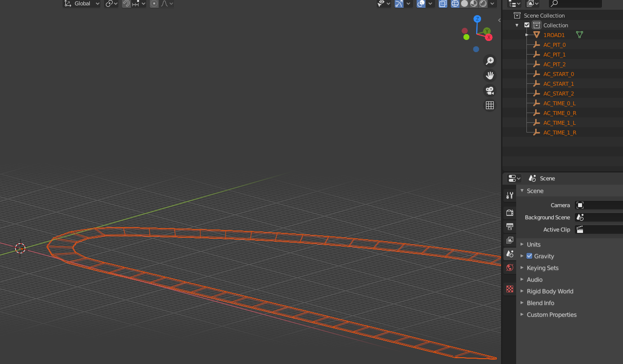Select AC_TIME_0_L empty

(560, 103)
